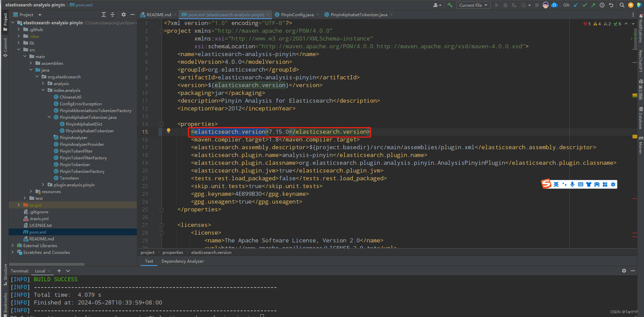Open the Code With Me user icon

437,5
